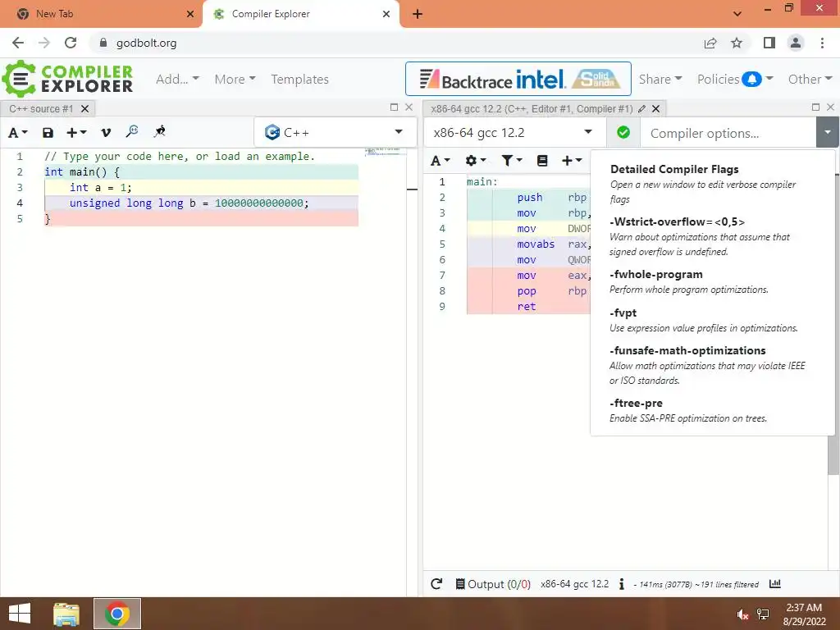Rename compiler tab with pencil icon
The height and width of the screenshot is (630, 840).
(x=641, y=109)
